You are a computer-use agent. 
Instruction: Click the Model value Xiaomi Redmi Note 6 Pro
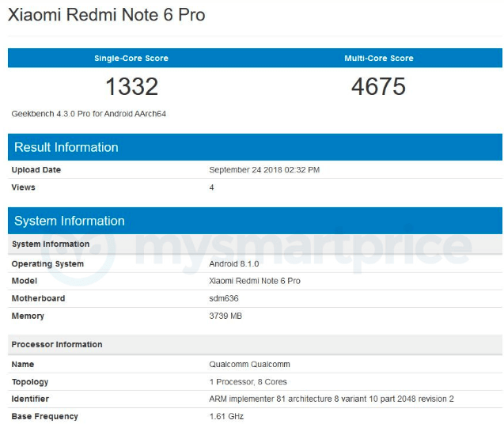255,281
